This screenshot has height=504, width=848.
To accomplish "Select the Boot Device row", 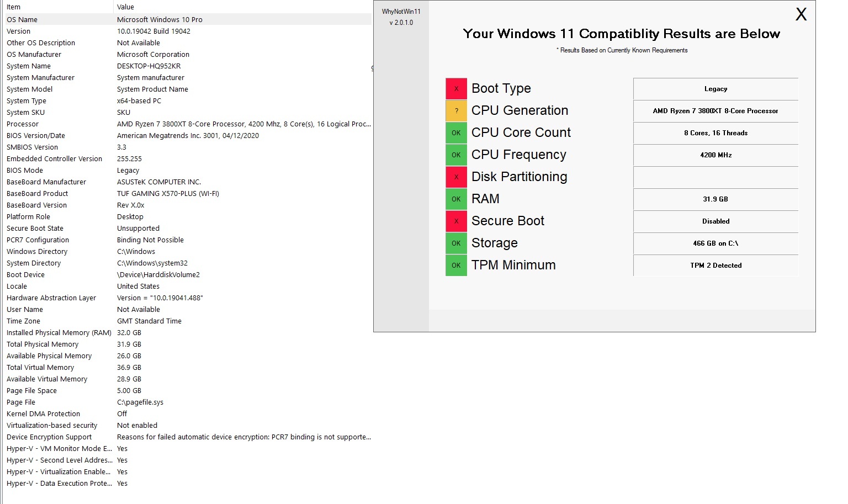I will (x=187, y=274).
